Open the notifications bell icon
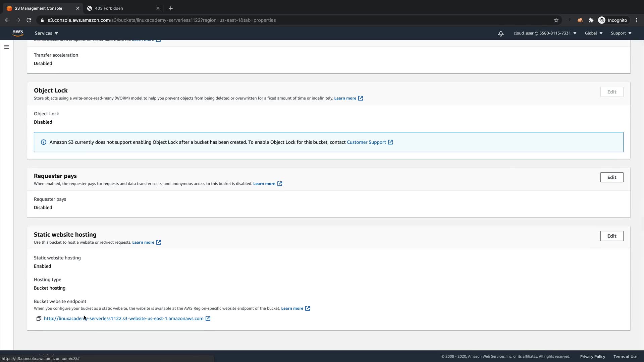 (500, 34)
